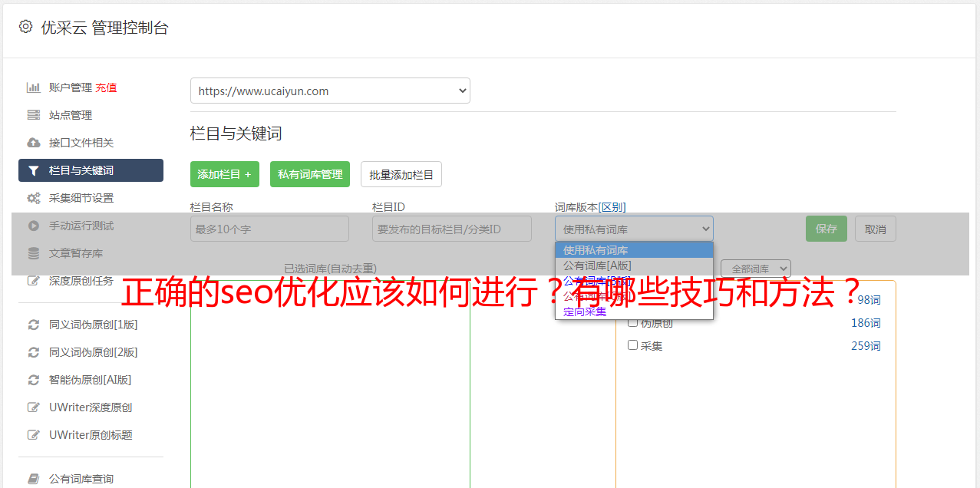Click the database icon for 文章暂存库
The width and height of the screenshot is (980, 488).
[33, 253]
